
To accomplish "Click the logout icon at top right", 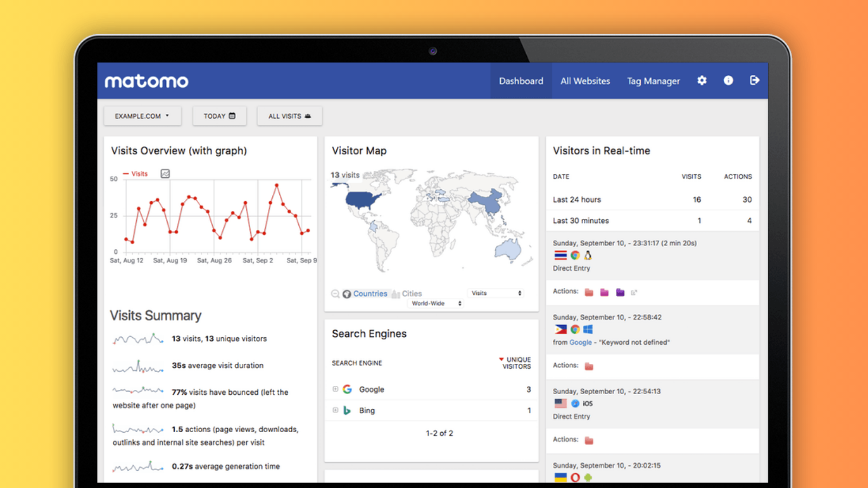I will click(x=754, y=80).
